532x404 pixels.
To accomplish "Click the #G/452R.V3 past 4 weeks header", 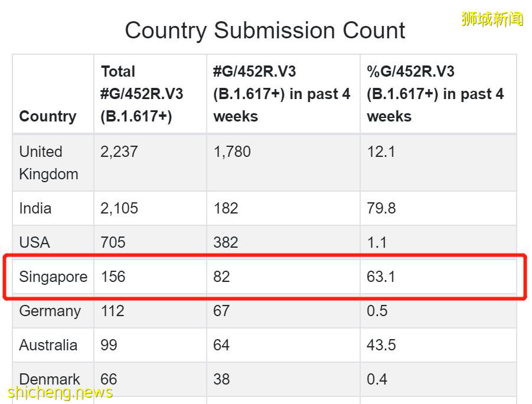I will point(282,94).
